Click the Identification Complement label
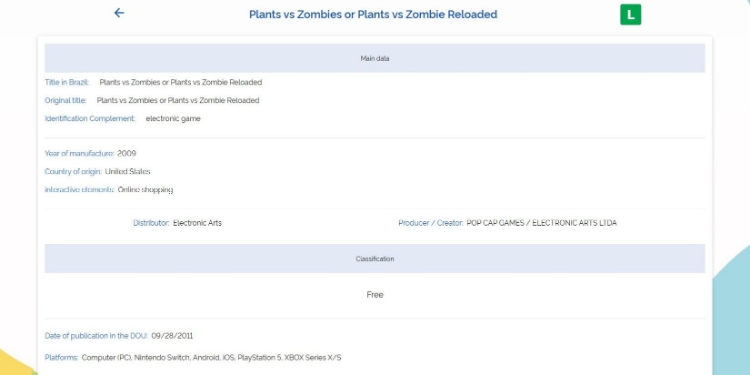Viewport: 750px width, 375px height. point(90,119)
